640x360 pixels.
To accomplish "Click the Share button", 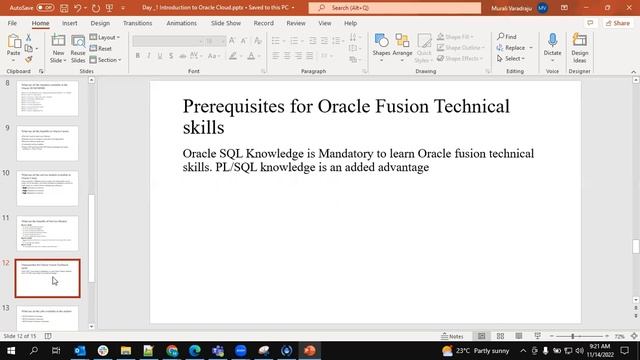I will pos(618,23).
